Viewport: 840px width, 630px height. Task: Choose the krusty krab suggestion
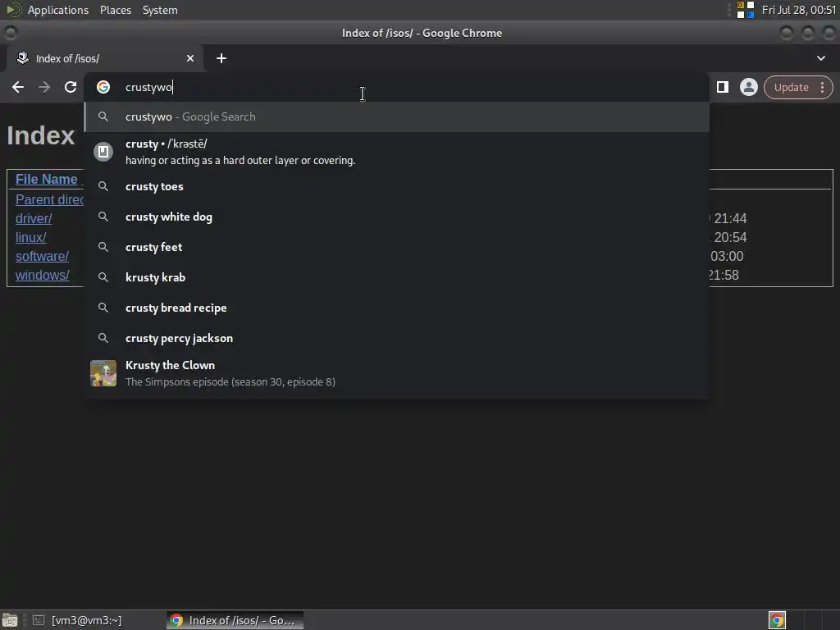click(x=396, y=277)
